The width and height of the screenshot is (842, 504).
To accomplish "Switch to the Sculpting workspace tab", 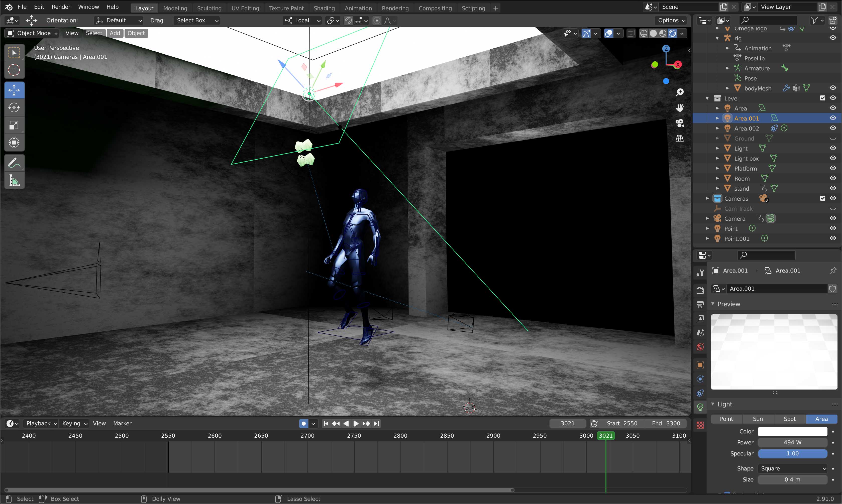I will click(x=209, y=8).
